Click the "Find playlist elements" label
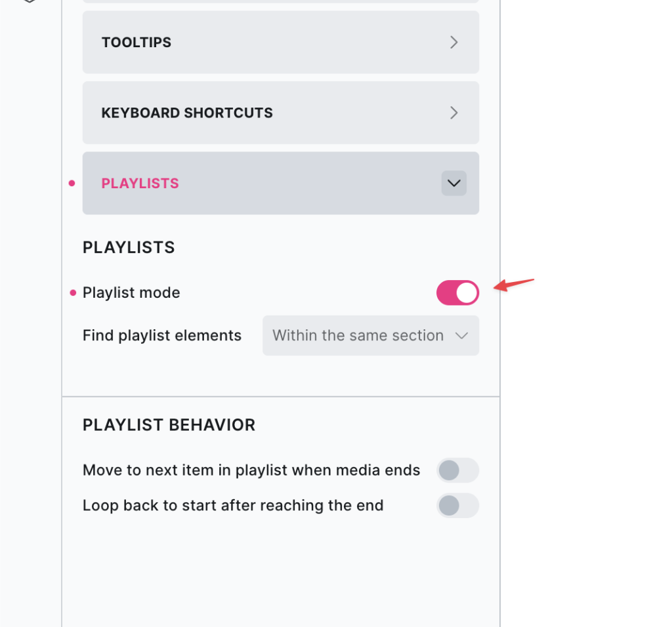Image resolution: width=672 pixels, height=627 pixels. point(162,336)
